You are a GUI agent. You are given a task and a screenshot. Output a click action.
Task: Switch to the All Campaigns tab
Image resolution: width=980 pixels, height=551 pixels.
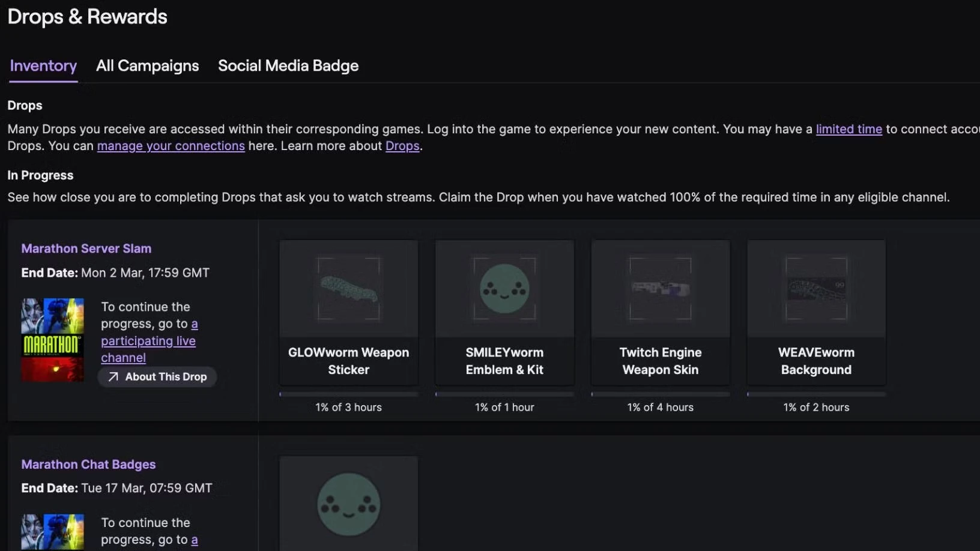(x=147, y=65)
